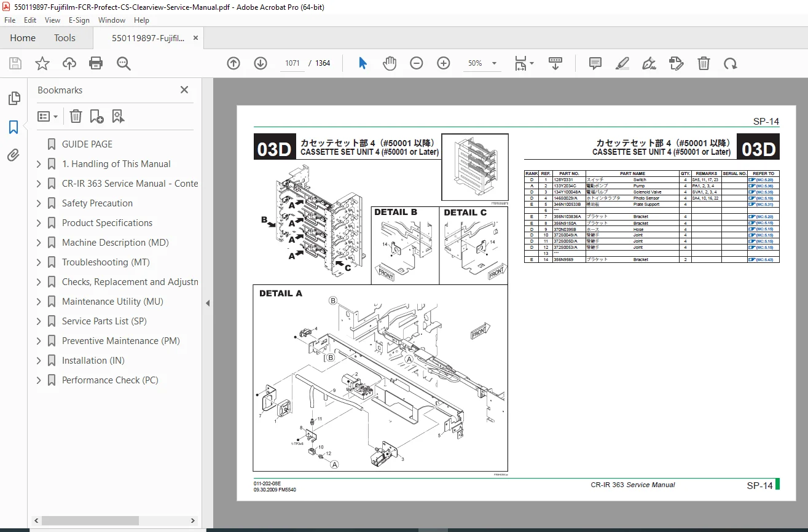This screenshot has width=808, height=532.
Task: Collapse the navigation pane with the side arrow
Action: 208,303
